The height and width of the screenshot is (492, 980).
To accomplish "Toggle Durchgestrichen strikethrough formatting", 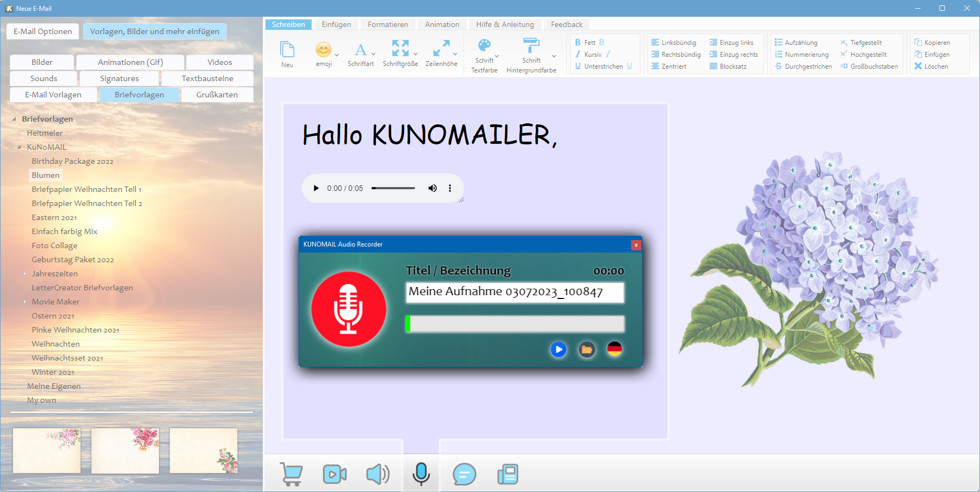I will click(803, 66).
